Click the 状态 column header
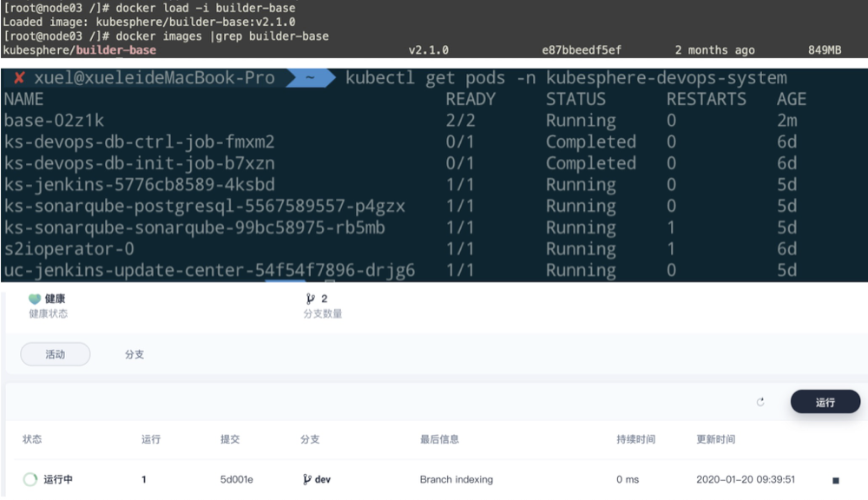Screen dimensions: 868x500 coord(32,439)
